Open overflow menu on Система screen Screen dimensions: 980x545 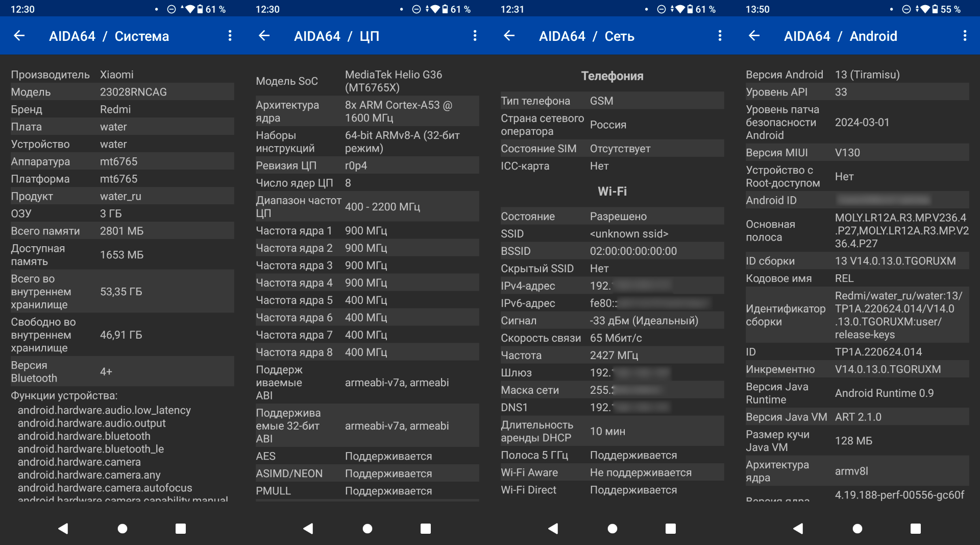pyautogui.click(x=230, y=36)
